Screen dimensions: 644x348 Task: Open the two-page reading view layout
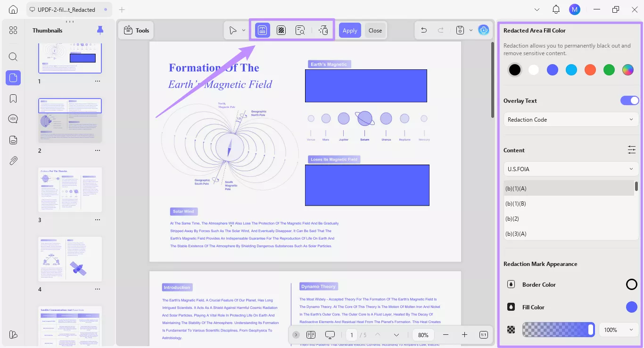click(311, 335)
